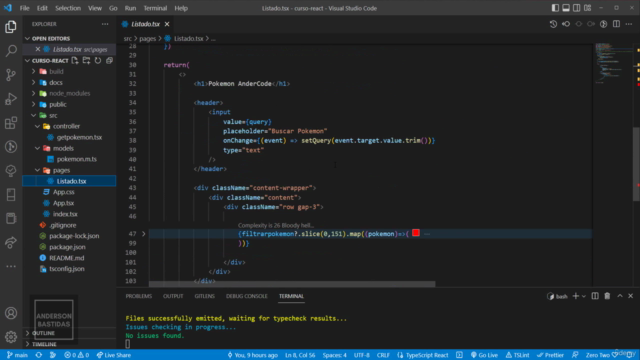Split the terminal panel
640x360 pixels.
(x=595, y=296)
